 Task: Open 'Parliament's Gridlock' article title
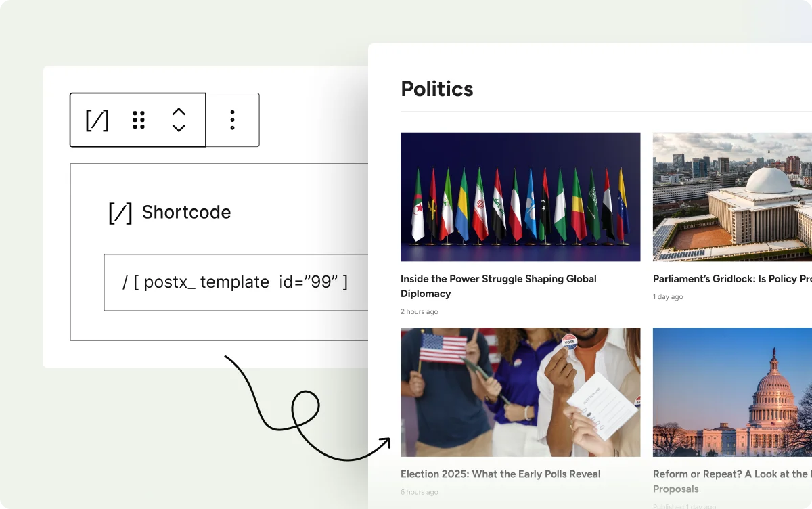(x=731, y=279)
